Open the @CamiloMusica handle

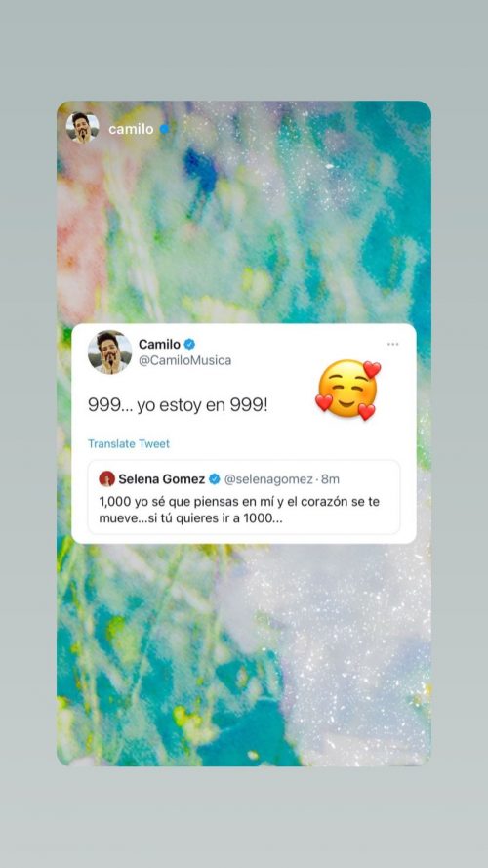pyautogui.click(x=184, y=360)
